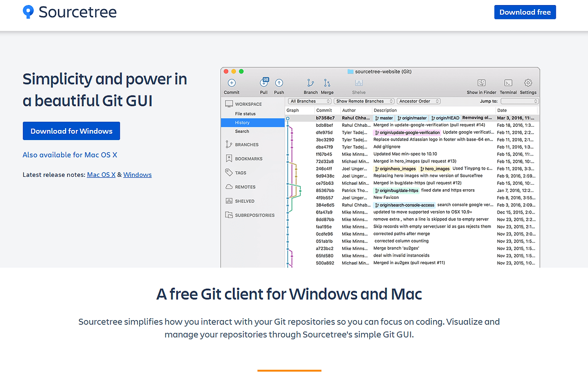Open the All Branches dropdown
Image resolution: width=588 pixels, height=378 pixels.
pos(309,101)
